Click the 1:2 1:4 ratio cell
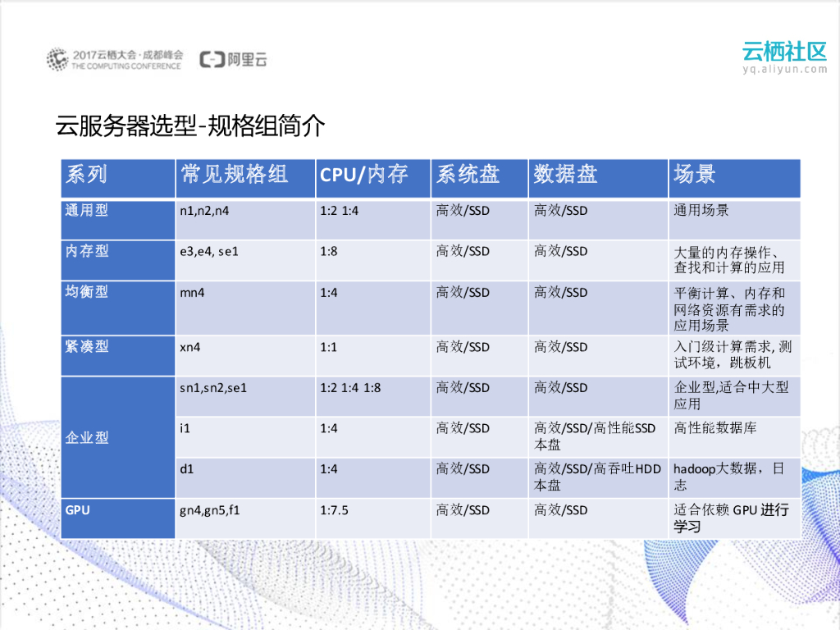 point(373,220)
